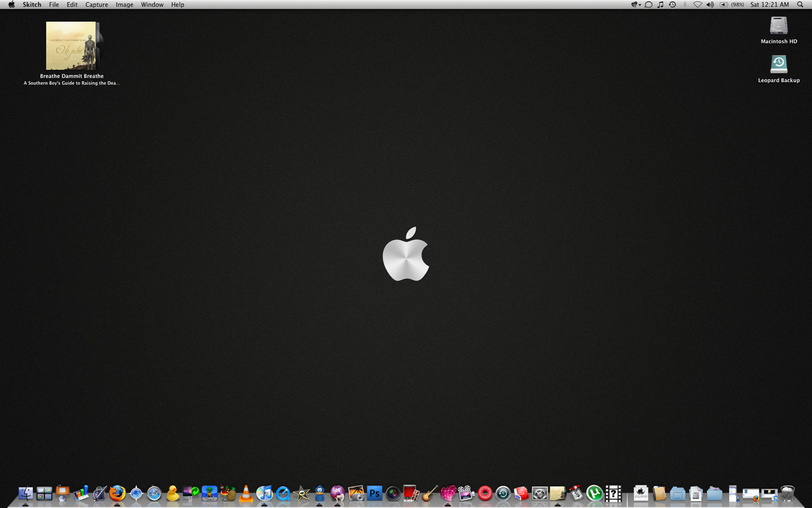This screenshot has width=812, height=508.
Task: Open Address Book in the Dock
Action: pos(659,493)
